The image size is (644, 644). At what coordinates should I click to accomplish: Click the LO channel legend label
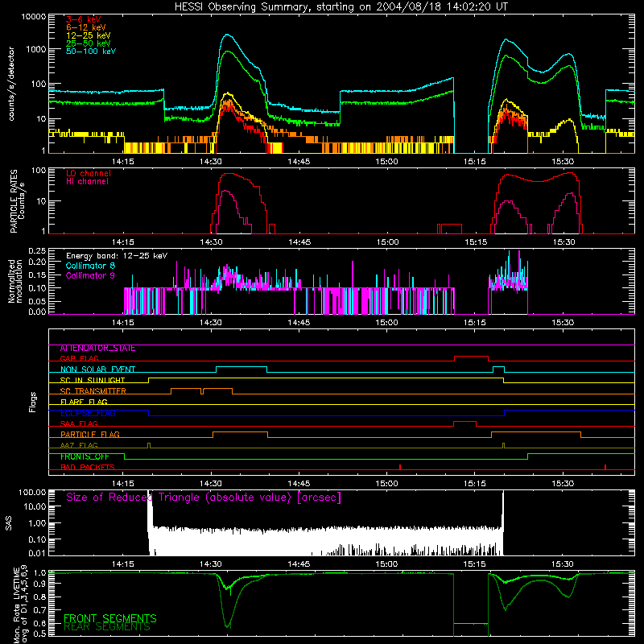[x=89, y=174]
